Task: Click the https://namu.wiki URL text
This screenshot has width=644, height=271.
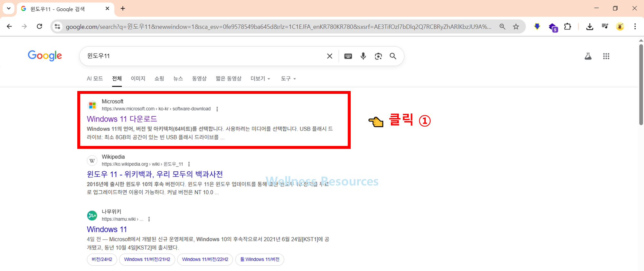Action: [x=122, y=219]
